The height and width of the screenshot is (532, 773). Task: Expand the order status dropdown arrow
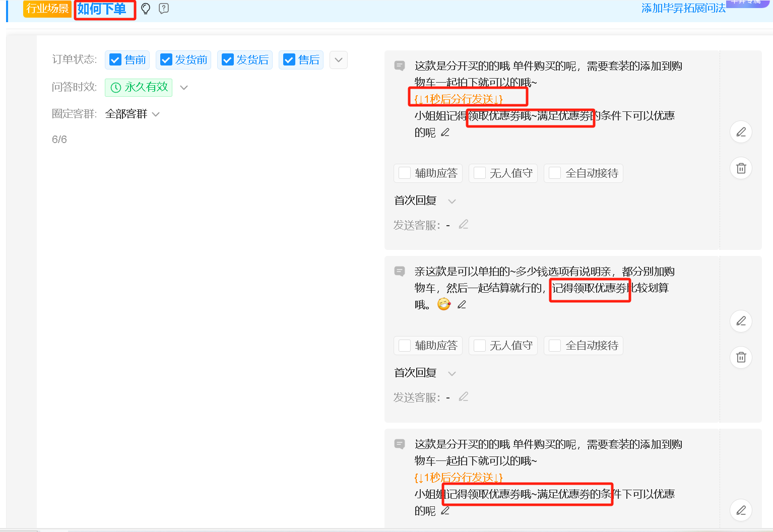(x=339, y=60)
